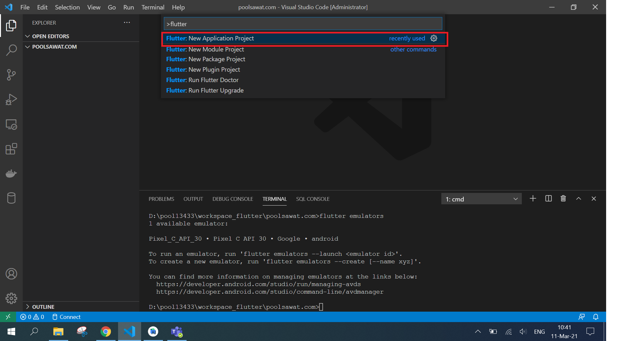
Task: Open Microsoft Teams from taskbar
Action: (177, 332)
